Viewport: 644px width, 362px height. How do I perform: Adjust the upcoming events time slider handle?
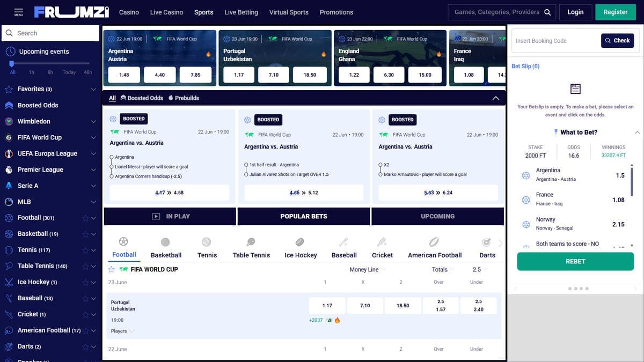[x=12, y=63]
